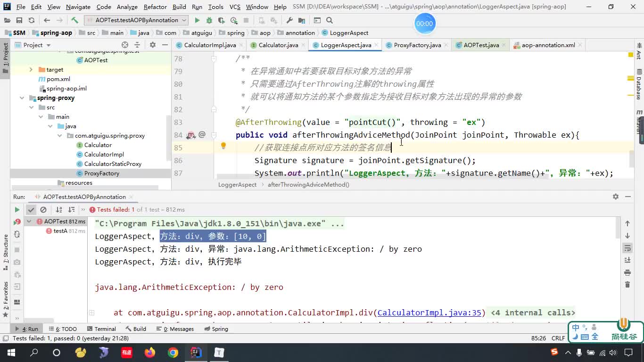This screenshot has width=644, height=362.
Task: Rerun tests from the Run panel
Action: [17, 210]
